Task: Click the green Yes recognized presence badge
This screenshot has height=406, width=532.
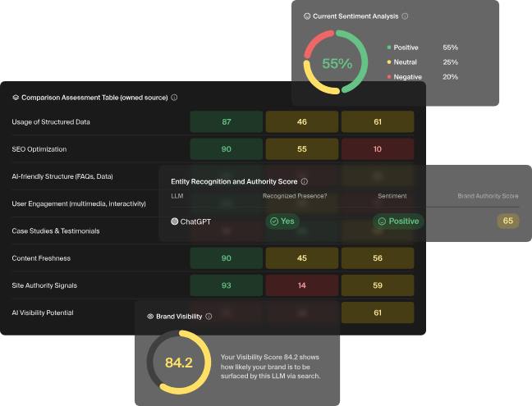Action: (283, 221)
